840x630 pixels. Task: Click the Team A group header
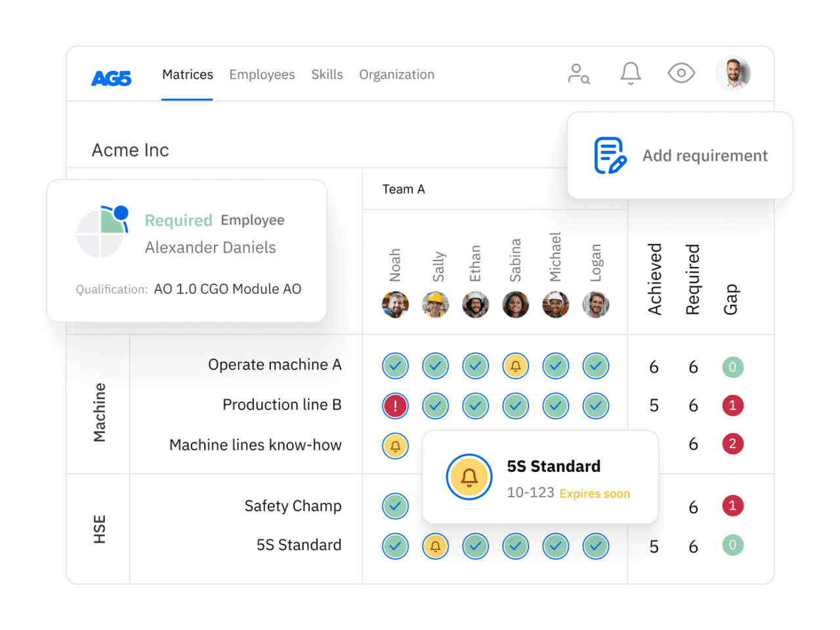tap(404, 190)
